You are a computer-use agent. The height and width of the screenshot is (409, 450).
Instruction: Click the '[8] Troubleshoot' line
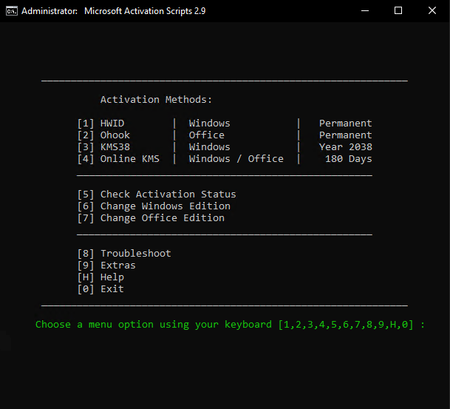[x=124, y=253]
